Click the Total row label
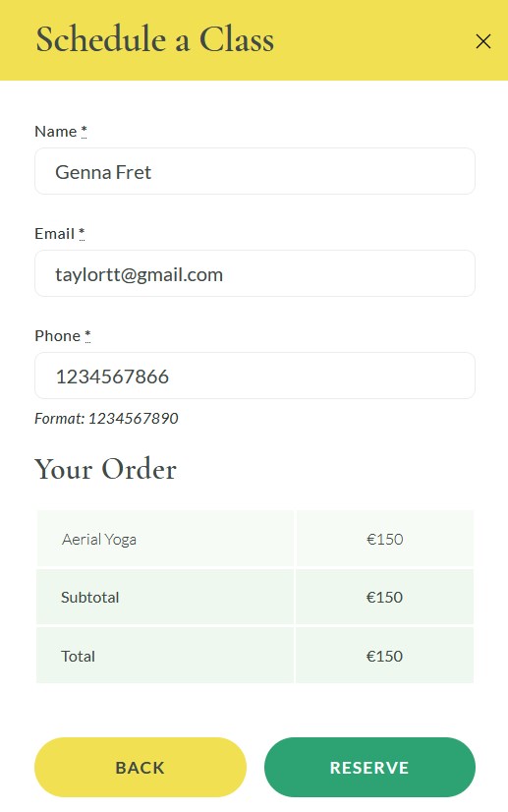Screen dimensions: 508x812 [x=79, y=656]
